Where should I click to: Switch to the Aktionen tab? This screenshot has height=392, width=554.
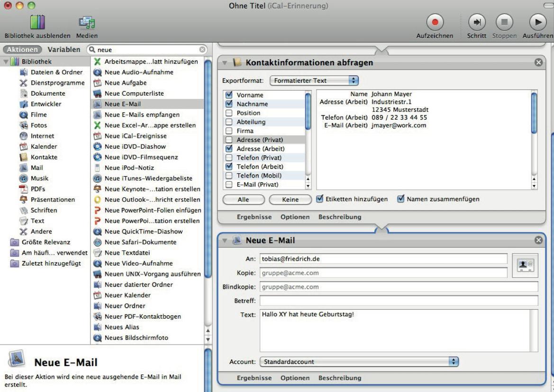[22, 49]
